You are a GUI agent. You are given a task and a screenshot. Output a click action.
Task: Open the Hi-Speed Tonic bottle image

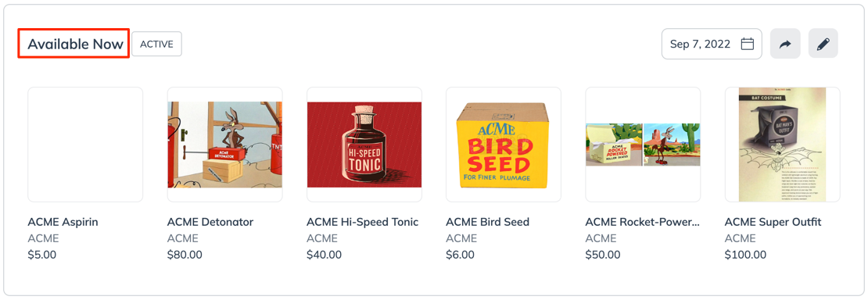pos(364,145)
